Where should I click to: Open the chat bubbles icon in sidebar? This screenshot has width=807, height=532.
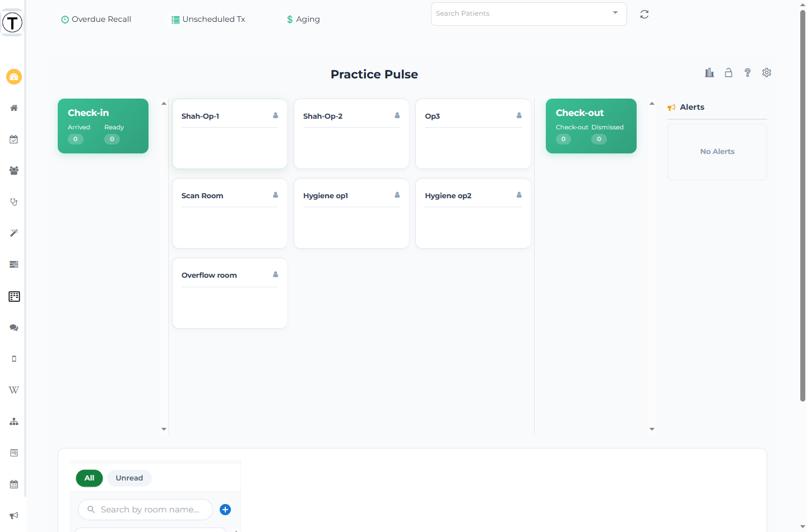click(x=14, y=328)
